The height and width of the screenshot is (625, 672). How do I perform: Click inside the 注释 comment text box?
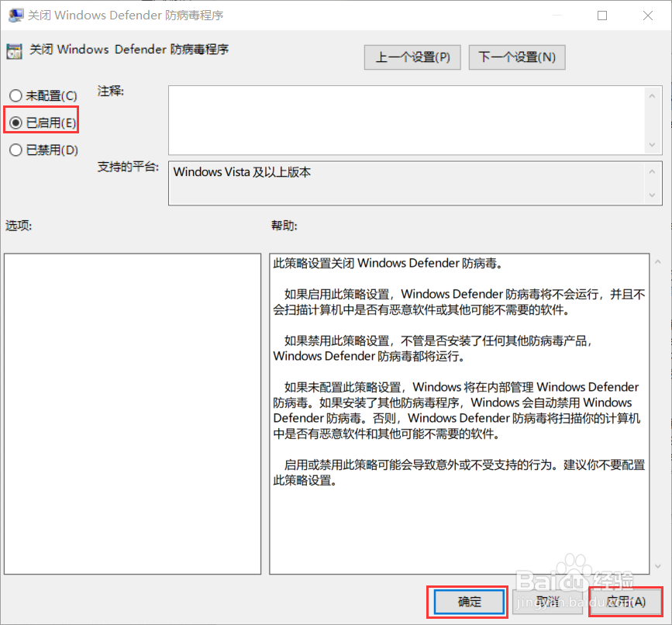tap(407, 120)
